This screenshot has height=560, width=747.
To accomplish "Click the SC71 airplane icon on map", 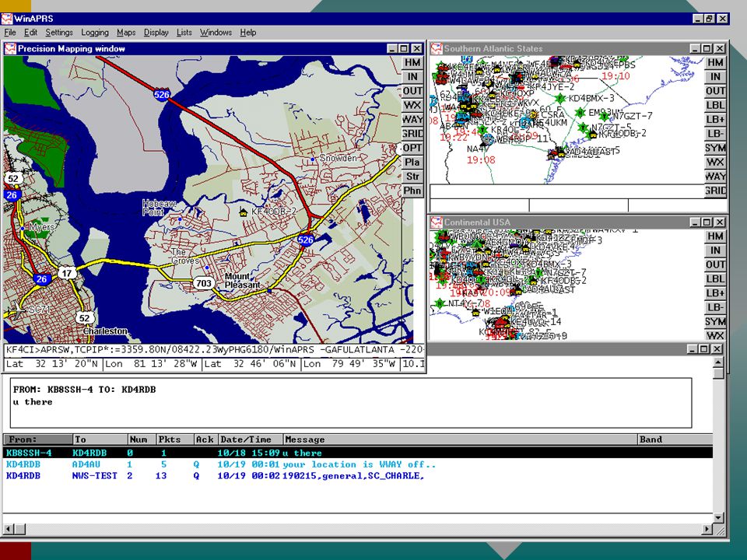I will pyautogui.click(x=16, y=310).
